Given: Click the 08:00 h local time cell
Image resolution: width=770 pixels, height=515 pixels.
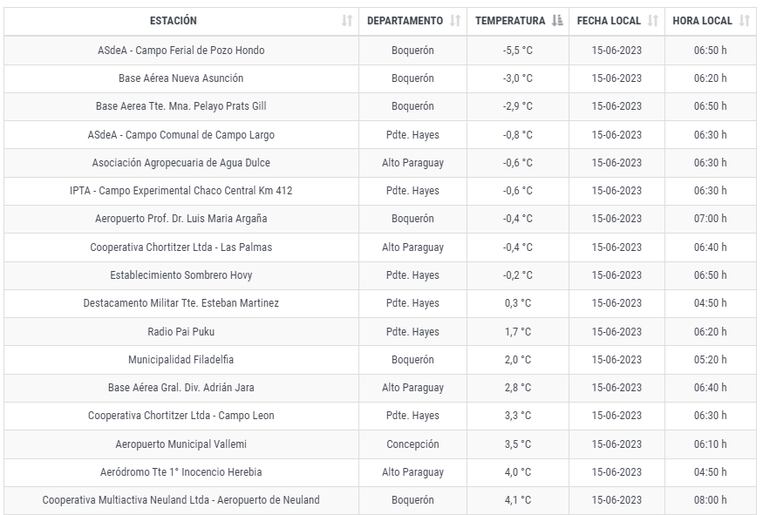Looking at the screenshot, I should pyautogui.click(x=710, y=500).
